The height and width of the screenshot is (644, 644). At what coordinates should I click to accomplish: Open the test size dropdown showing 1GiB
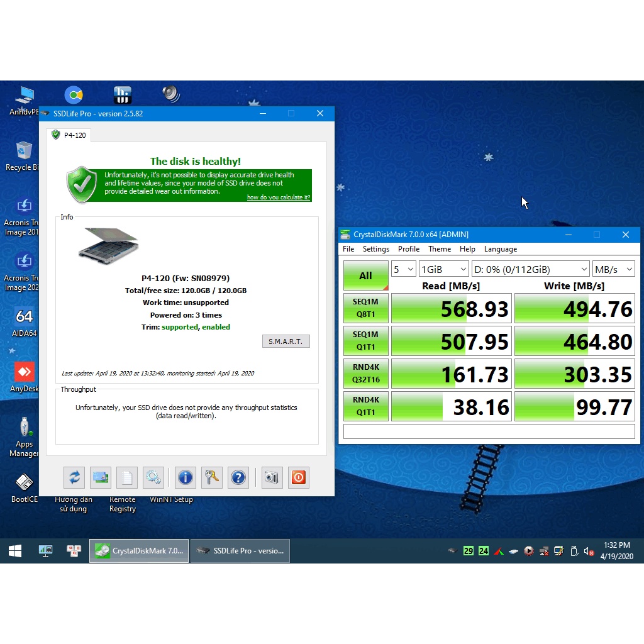pyautogui.click(x=443, y=269)
